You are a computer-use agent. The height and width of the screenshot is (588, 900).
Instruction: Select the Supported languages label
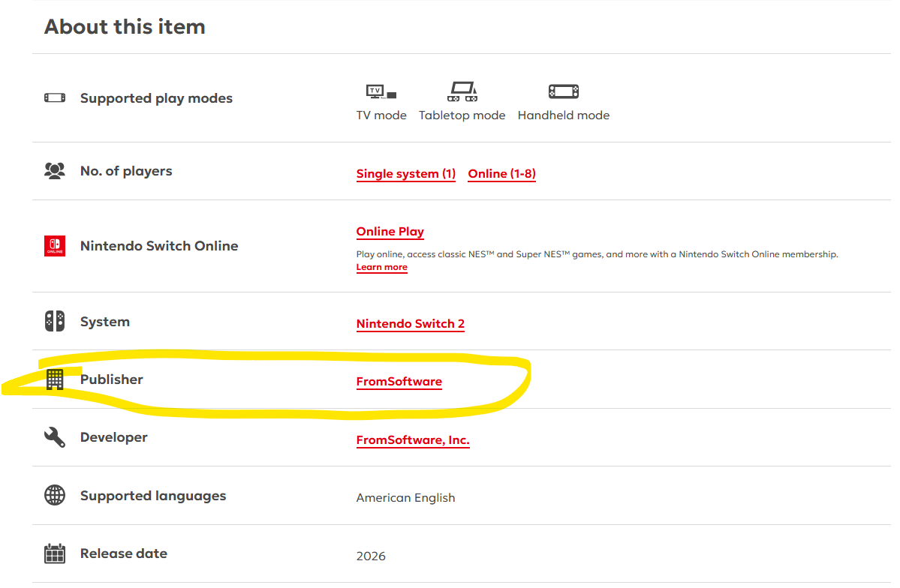153,496
